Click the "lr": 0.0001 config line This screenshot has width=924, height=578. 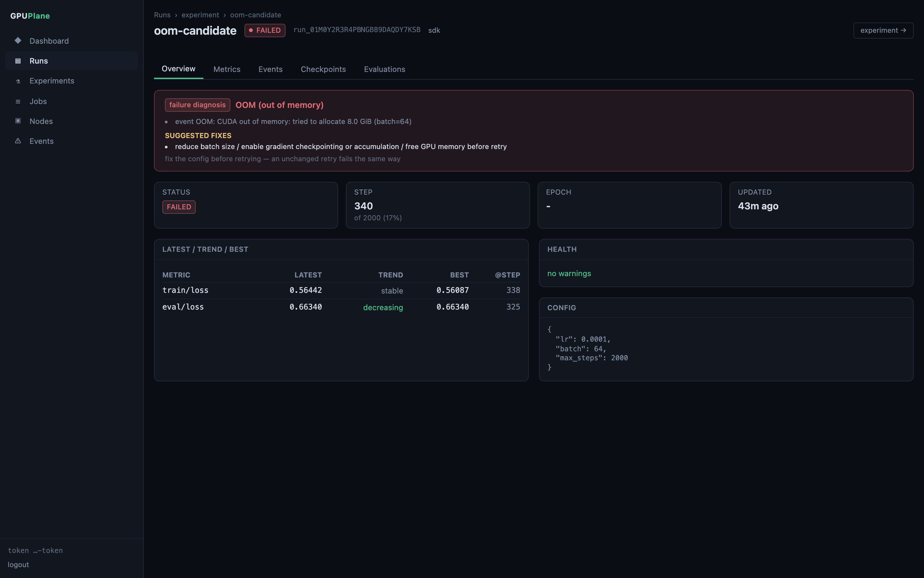pos(583,339)
